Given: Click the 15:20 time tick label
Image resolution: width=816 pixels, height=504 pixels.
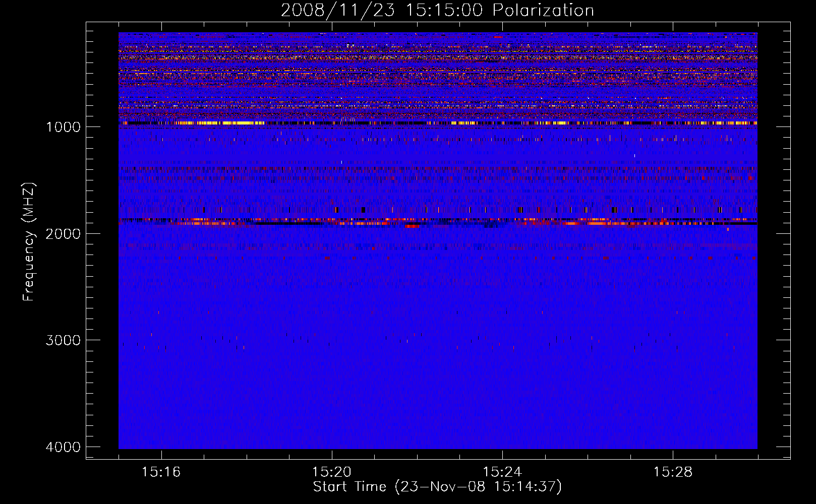Looking at the screenshot, I should click(x=331, y=472).
